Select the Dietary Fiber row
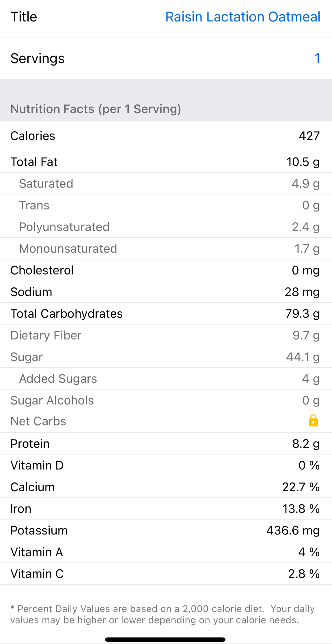The width and height of the screenshot is (332, 644). click(x=166, y=335)
